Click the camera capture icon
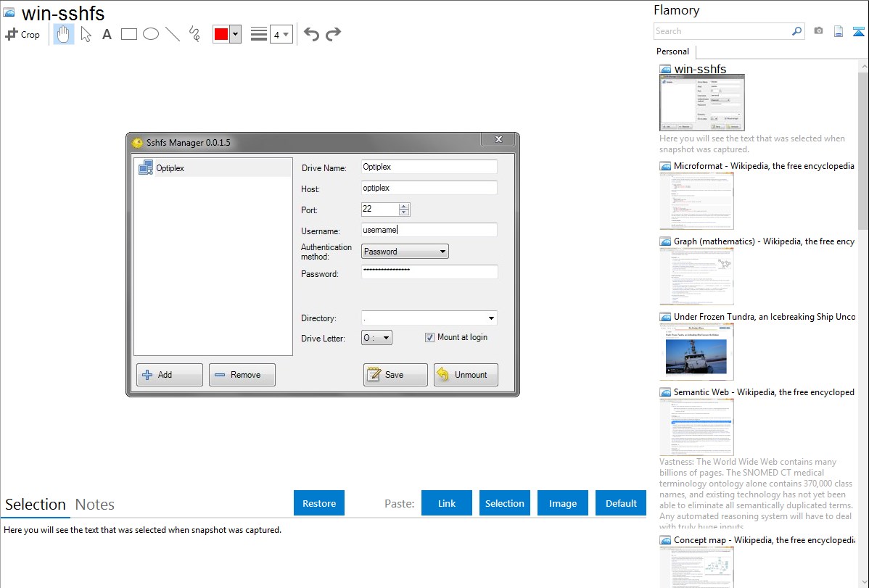Image resolution: width=869 pixels, height=588 pixels. click(x=818, y=31)
